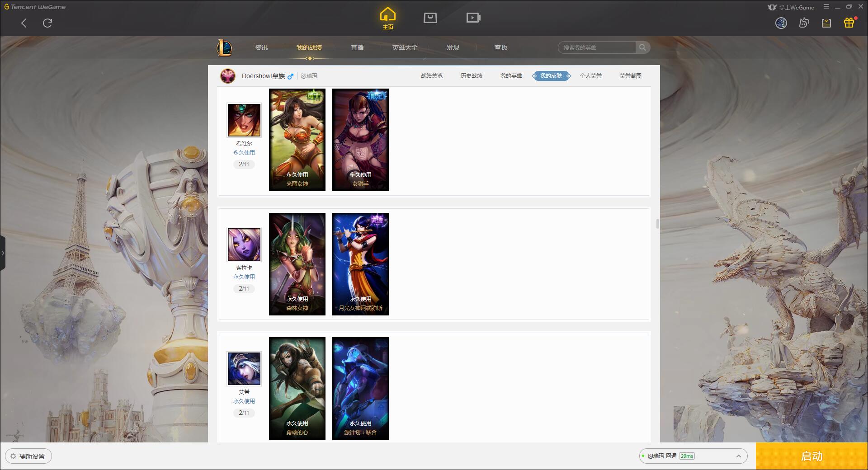This screenshot has height=470, width=868.
Task: Open the video live icon
Action: click(473, 18)
